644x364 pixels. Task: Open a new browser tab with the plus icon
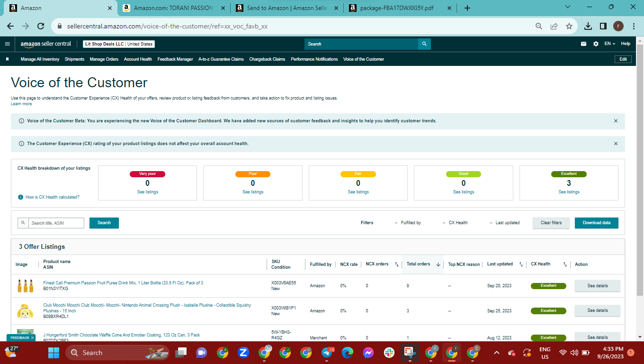pos(467,8)
